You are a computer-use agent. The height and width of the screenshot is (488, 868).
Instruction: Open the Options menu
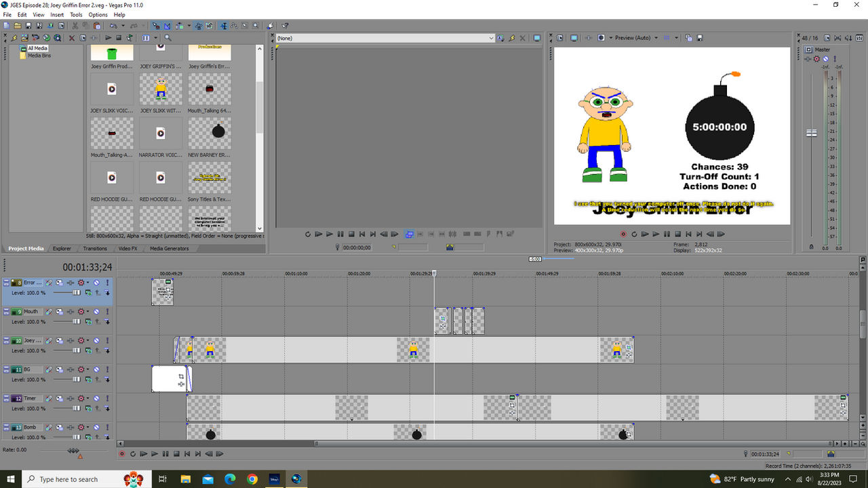coord(98,14)
